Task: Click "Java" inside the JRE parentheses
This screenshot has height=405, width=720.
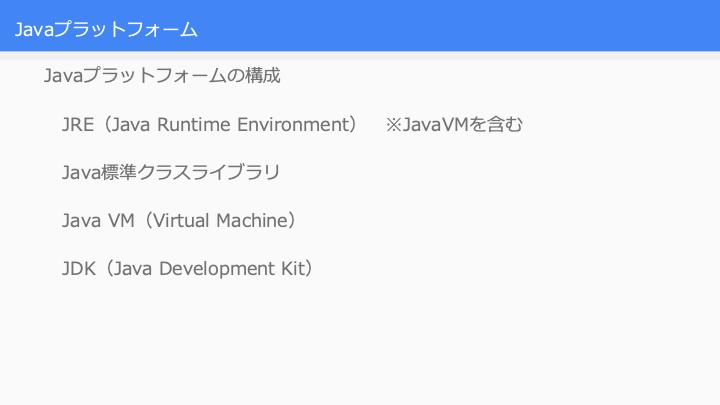Action: click(x=130, y=124)
